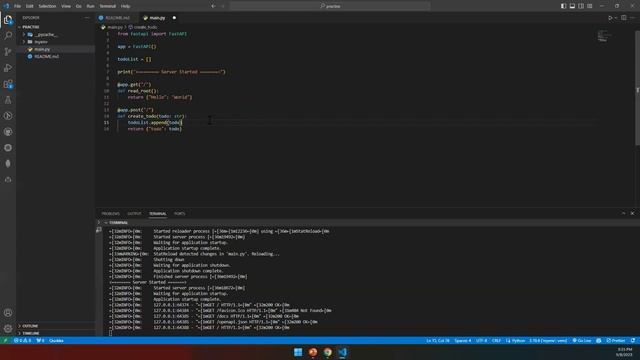Toggle the bottom panel layout icon

point(572,6)
